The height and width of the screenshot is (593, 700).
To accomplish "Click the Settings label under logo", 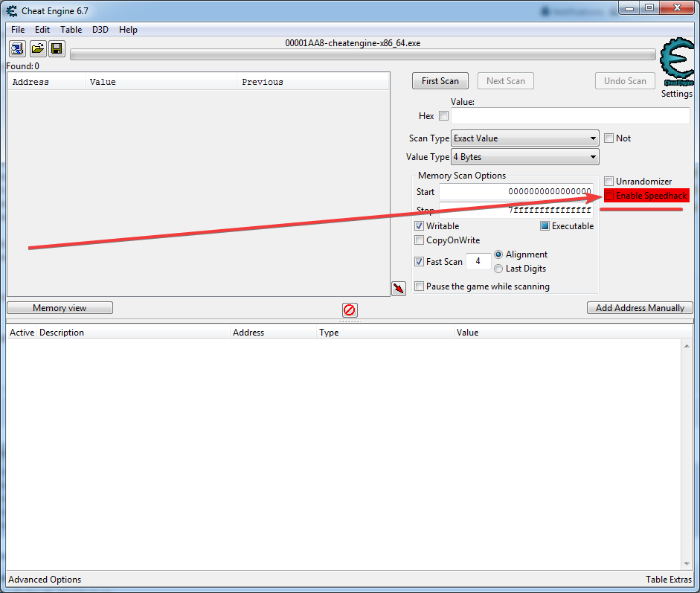I will [x=677, y=94].
